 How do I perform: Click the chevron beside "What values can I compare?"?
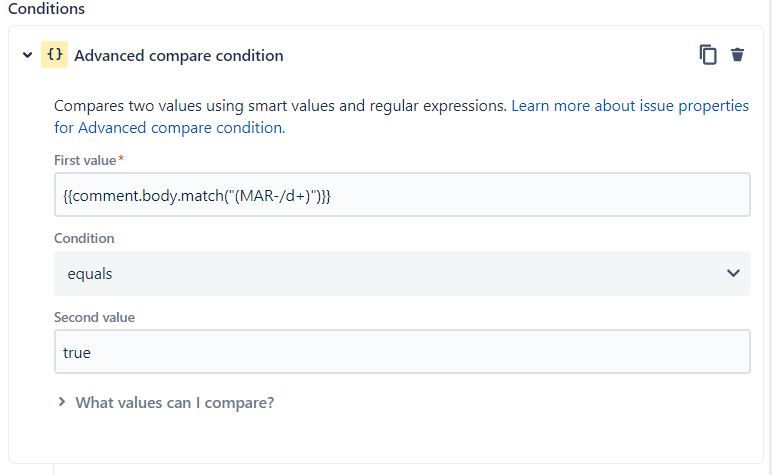[63, 402]
